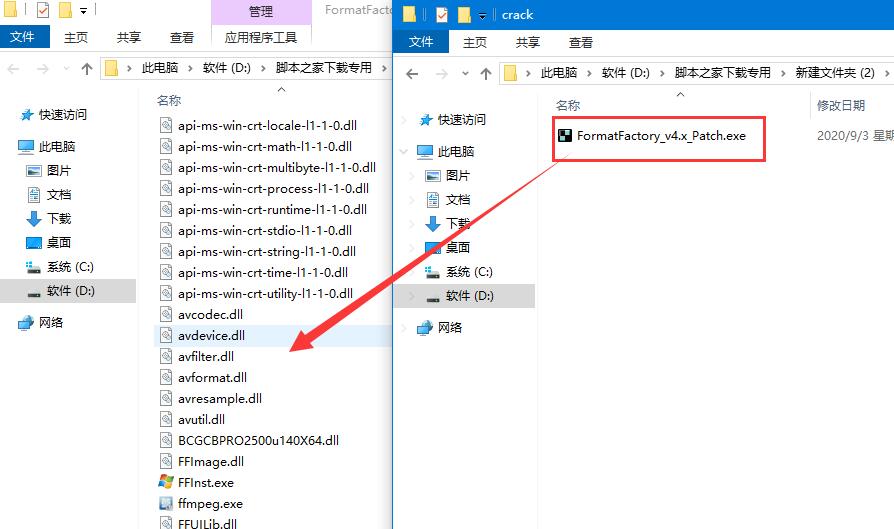Select avresample.dll file
The height and width of the screenshot is (529, 894).
[220, 398]
